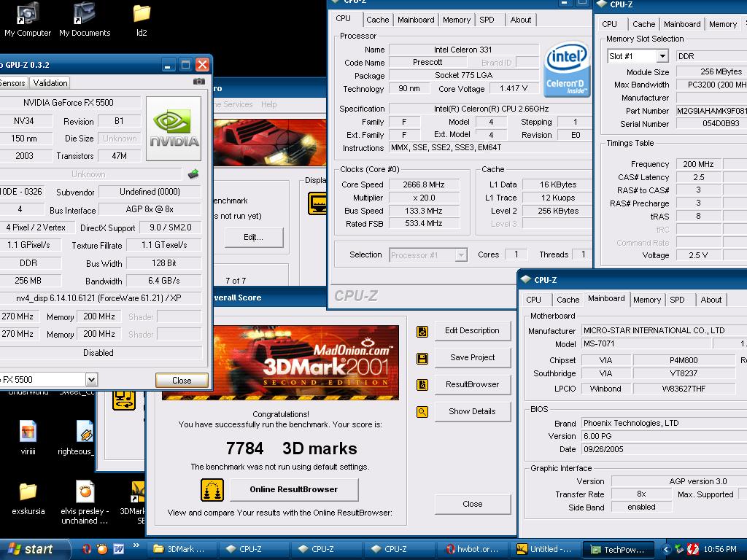Open Mainboard tab in top CPU-Z window
The width and height of the screenshot is (747, 560).
click(416, 20)
